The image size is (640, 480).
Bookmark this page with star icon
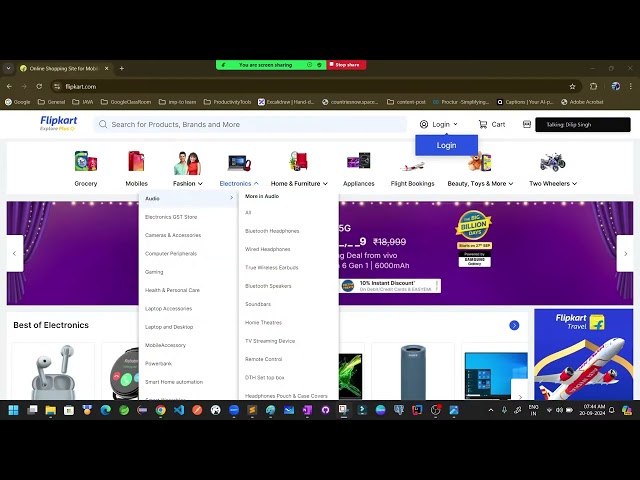[572, 87]
